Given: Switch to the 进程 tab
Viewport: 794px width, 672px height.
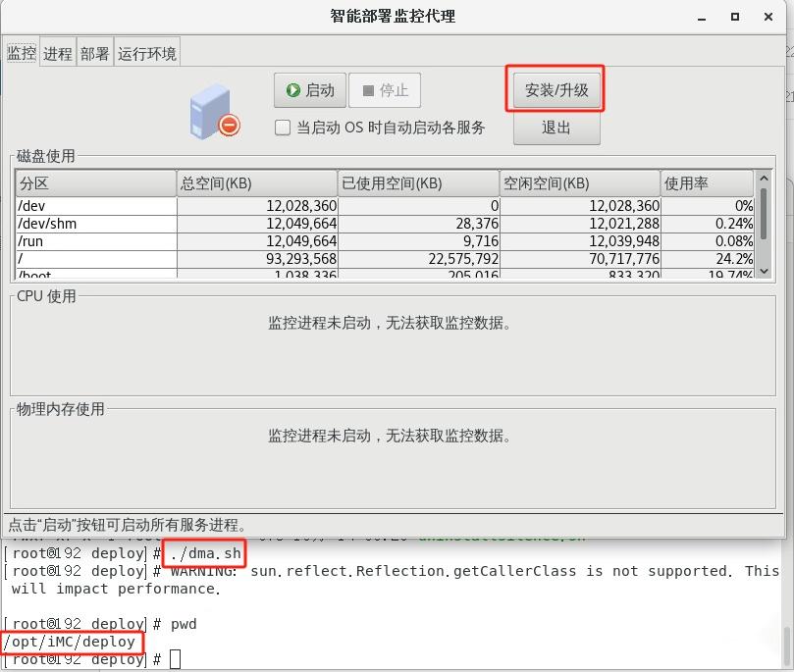Looking at the screenshot, I should [x=57, y=52].
